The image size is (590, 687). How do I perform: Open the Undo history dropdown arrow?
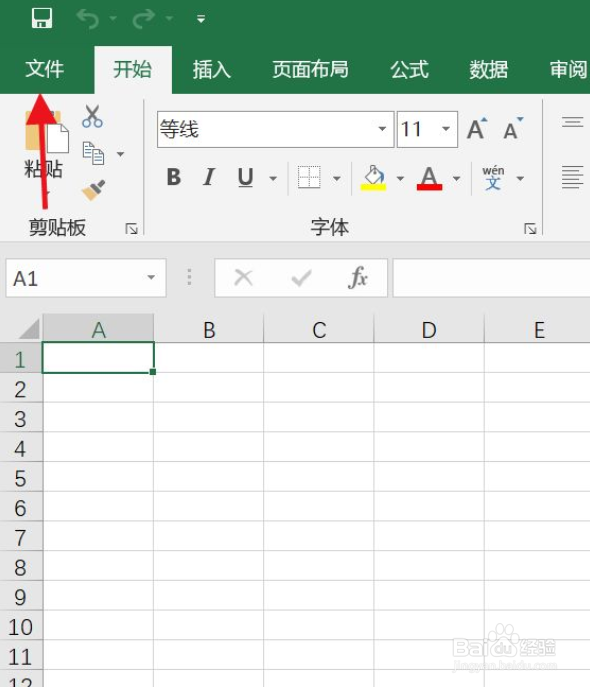tap(113, 18)
